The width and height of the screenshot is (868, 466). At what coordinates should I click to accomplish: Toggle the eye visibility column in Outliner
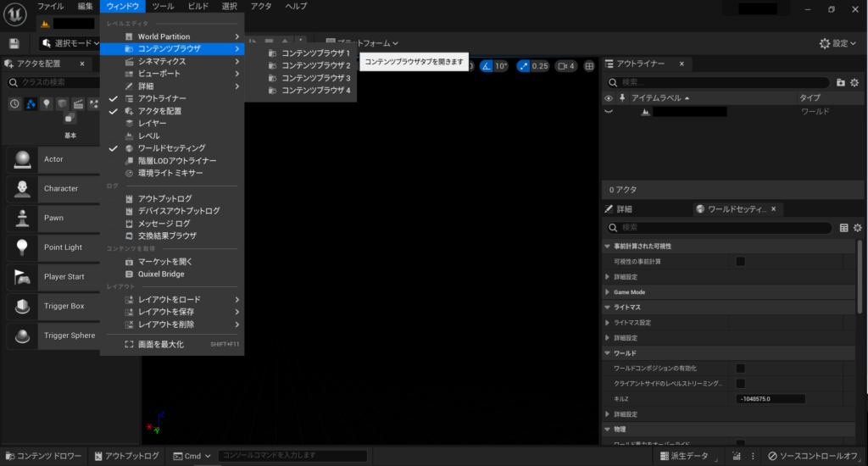(608, 98)
